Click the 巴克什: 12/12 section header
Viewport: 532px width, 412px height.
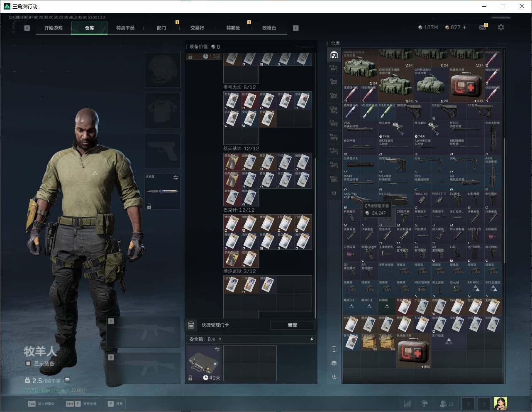[239, 210]
